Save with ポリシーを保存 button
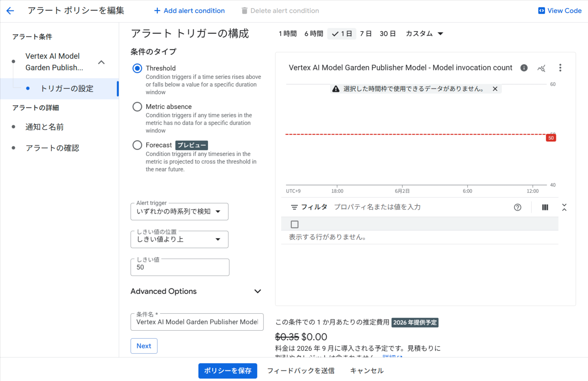The width and height of the screenshot is (588, 381). [228, 371]
